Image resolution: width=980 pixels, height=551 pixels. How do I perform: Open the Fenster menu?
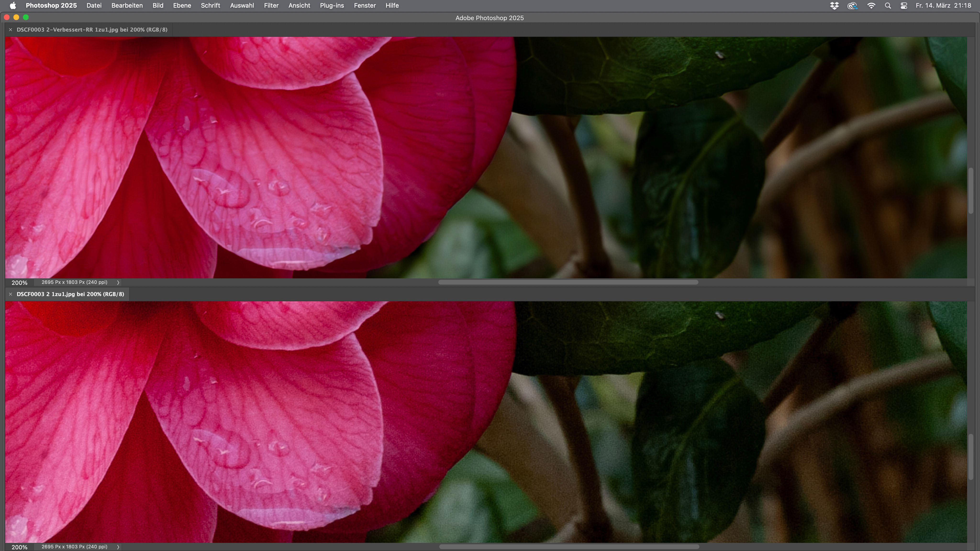click(364, 5)
